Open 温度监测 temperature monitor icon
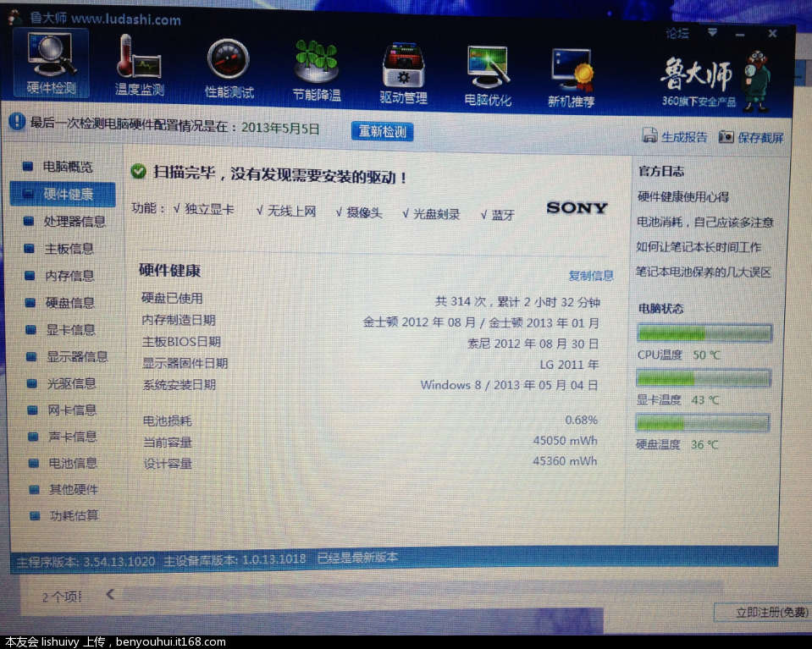 click(139, 66)
